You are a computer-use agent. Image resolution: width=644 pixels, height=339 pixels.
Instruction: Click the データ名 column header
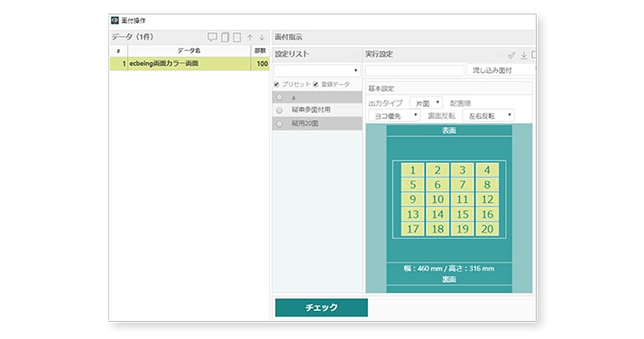[189, 50]
